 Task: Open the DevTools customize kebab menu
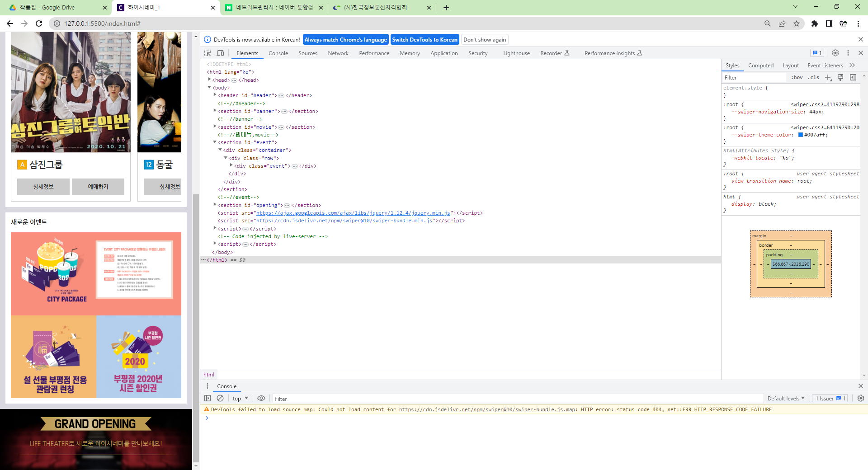(x=848, y=53)
